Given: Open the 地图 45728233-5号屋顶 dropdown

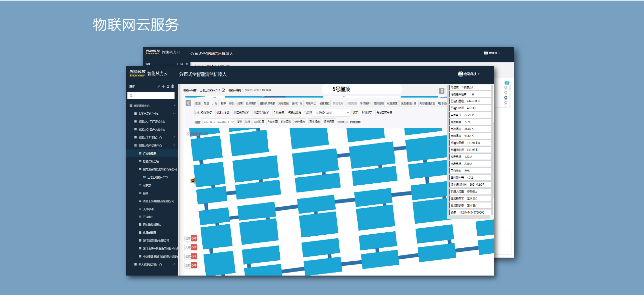Looking at the screenshot, I should pos(218,122).
